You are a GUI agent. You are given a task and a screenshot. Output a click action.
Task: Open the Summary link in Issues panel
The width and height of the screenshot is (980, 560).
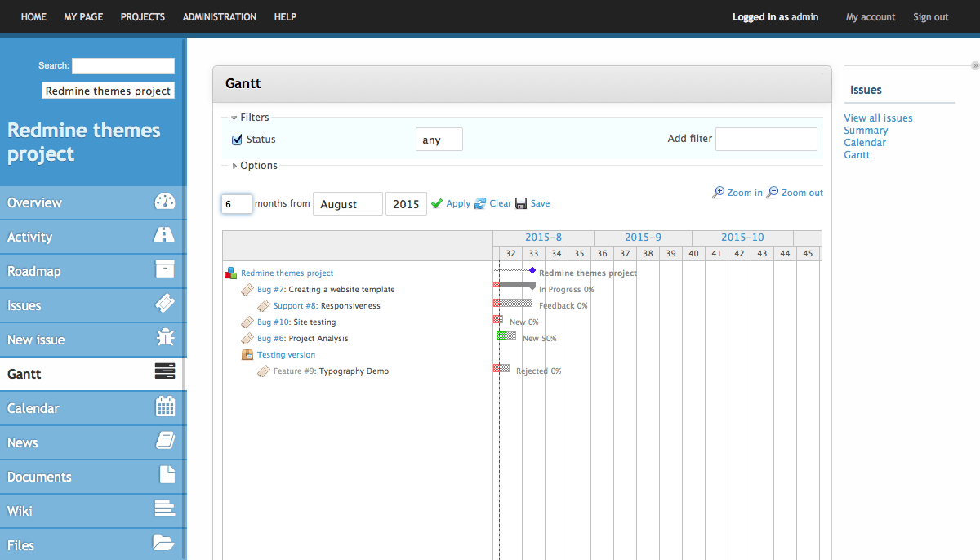[x=866, y=130]
